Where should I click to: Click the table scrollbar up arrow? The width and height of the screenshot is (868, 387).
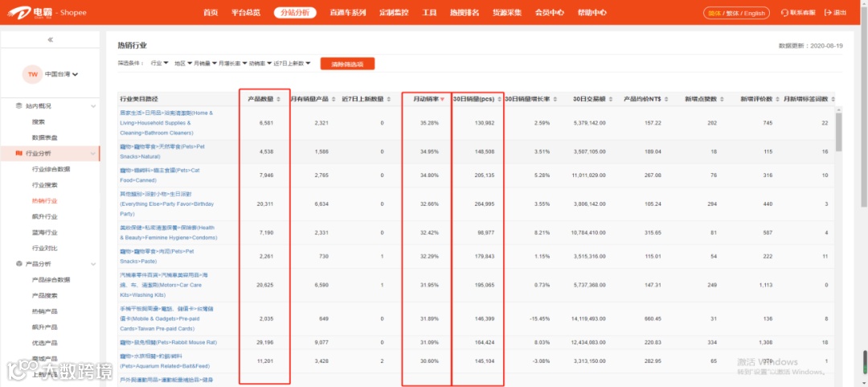click(x=838, y=109)
